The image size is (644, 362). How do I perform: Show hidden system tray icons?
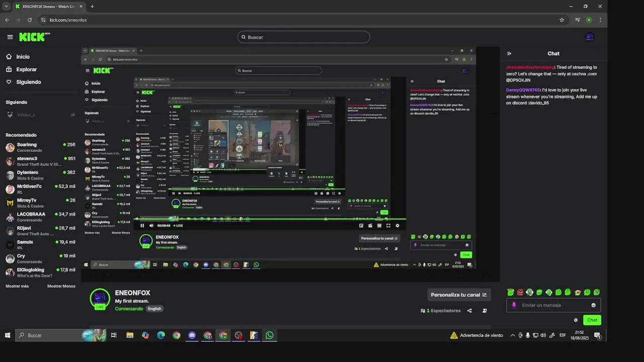pos(513,335)
